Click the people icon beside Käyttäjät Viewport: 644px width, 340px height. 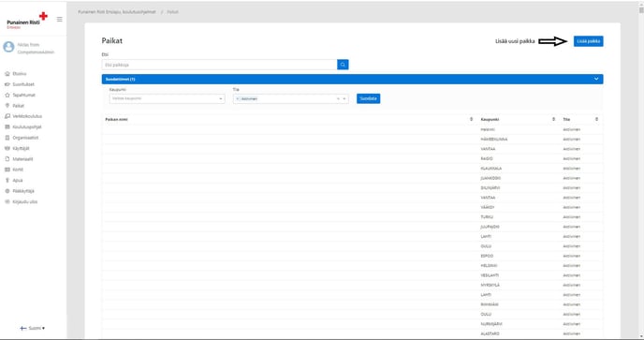click(x=7, y=148)
